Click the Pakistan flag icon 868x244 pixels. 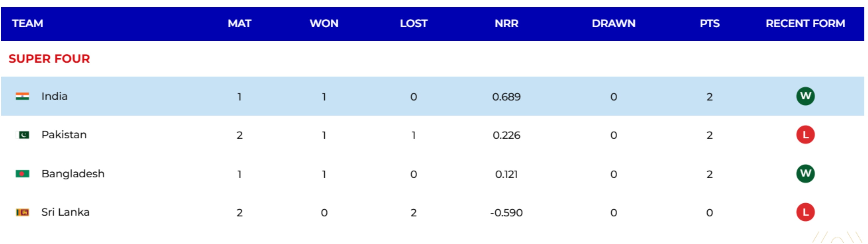[22, 135]
